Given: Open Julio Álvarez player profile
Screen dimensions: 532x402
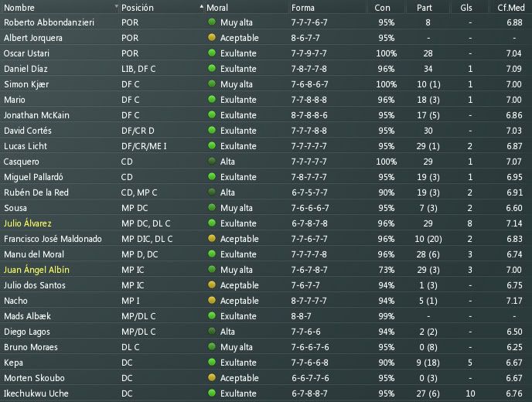Looking at the screenshot, I should point(28,223).
